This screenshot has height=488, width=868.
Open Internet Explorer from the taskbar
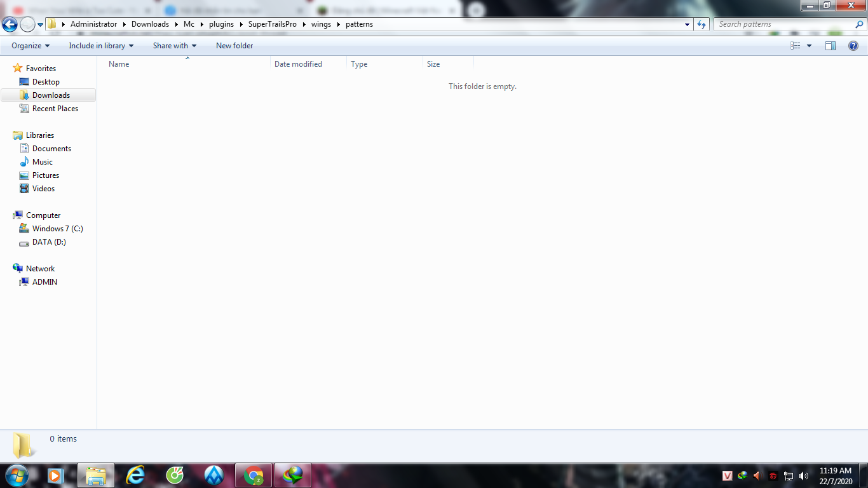click(135, 475)
